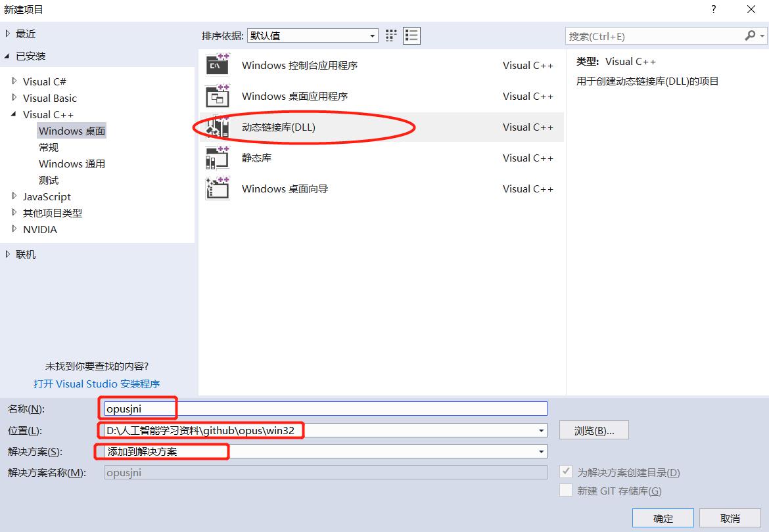The width and height of the screenshot is (769, 532).
Task: Expand the NVIDIA node
Action: (x=14, y=229)
